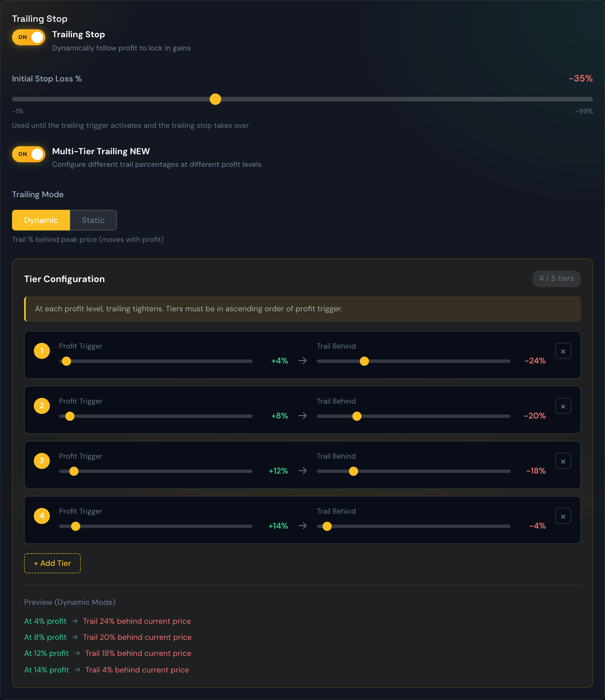Add a new tier with Add Tier
Screen dimensions: 605x700
click(53, 563)
